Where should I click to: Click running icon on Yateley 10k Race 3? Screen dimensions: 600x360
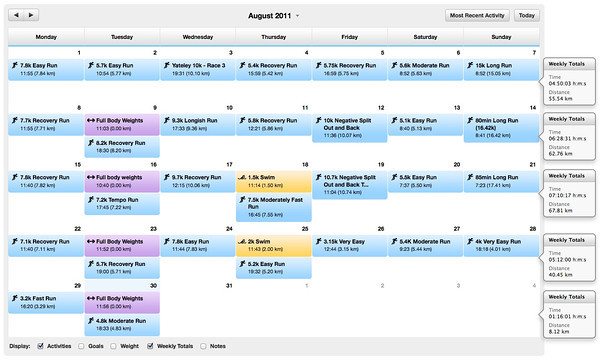[x=166, y=65]
